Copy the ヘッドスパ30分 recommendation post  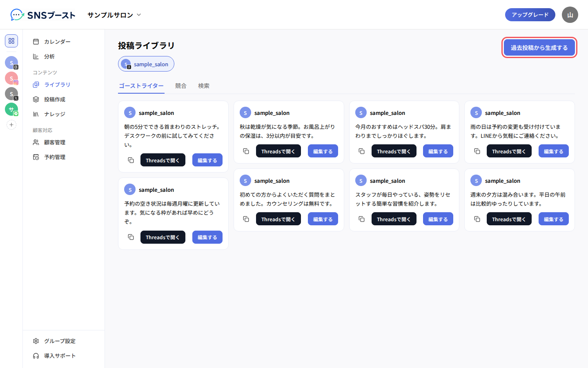[361, 151]
